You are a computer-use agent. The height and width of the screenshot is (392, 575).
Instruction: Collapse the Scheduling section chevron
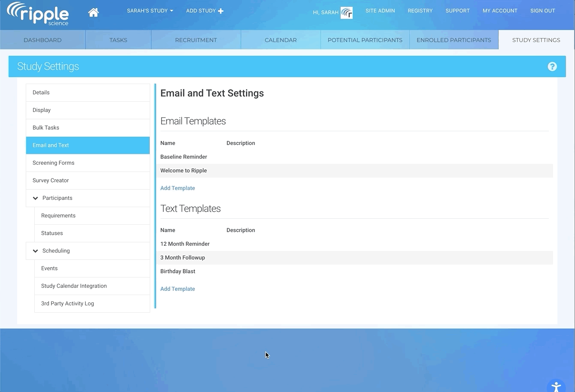pyautogui.click(x=36, y=251)
